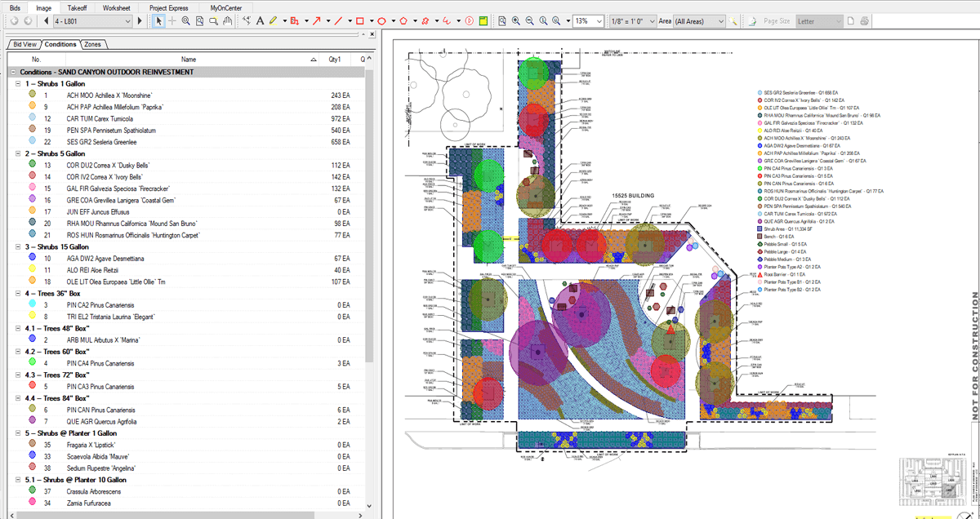Open the Zones tab

93,44
